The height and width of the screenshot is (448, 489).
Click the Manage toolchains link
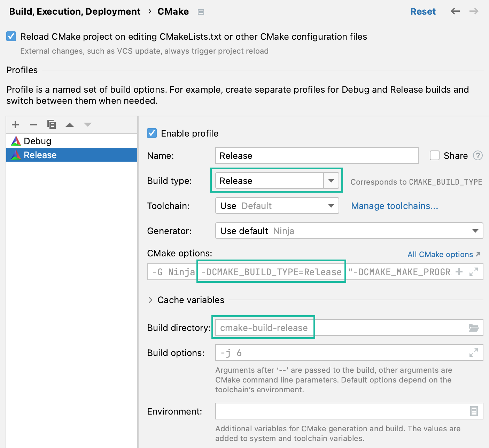click(394, 206)
